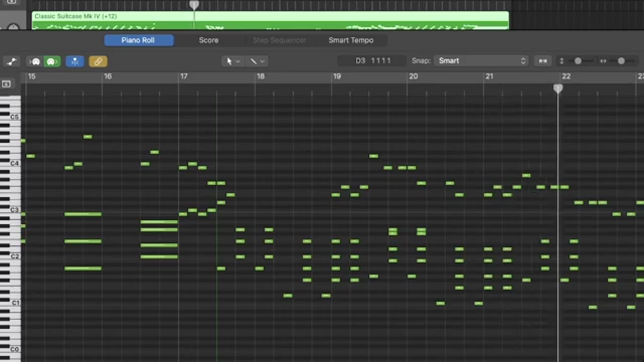Click the collapse mode icon left of ruler
This screenshot has height=362, width=644.
click(x=7, y=84)
